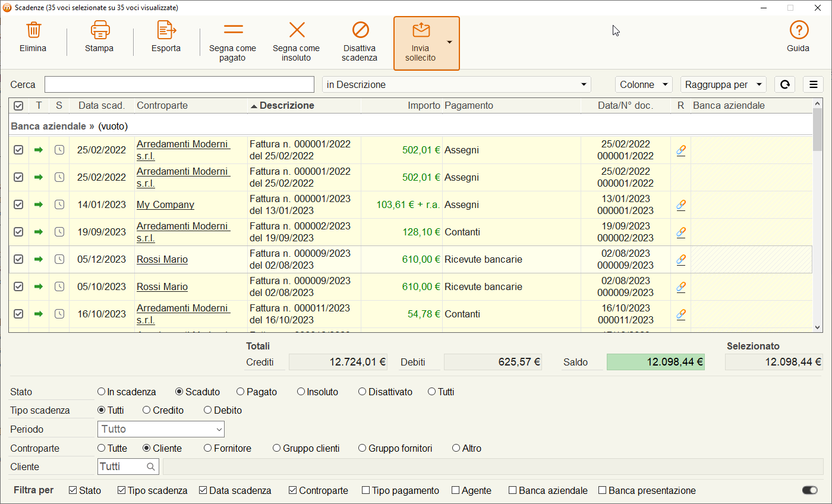Click Disattiva scadenza icon
This screenshot has height=504, width=832.
point(360,30)
